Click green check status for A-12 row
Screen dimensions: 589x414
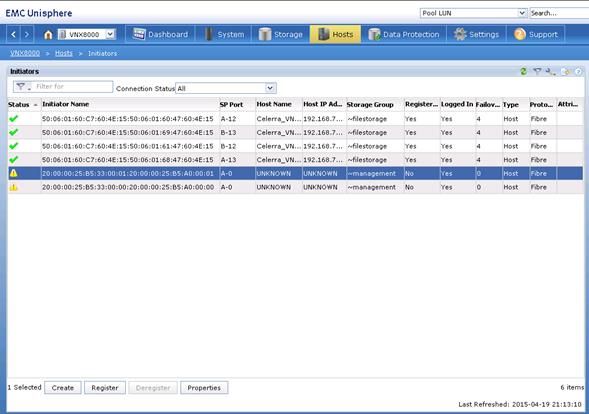tap(14, 119)
